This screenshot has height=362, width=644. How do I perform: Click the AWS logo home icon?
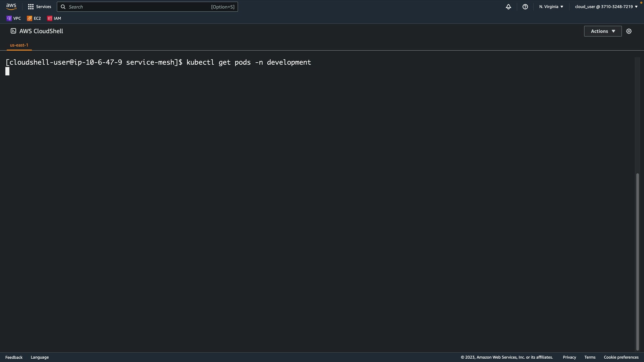[x=11, y=7]
